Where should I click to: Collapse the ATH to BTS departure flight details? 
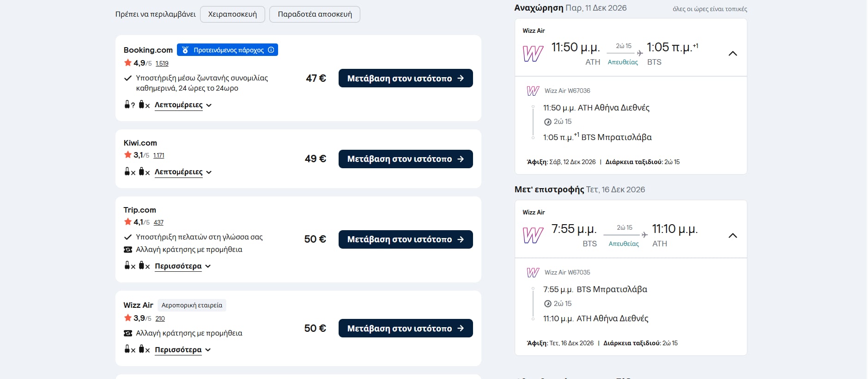(x=733, y=54)
